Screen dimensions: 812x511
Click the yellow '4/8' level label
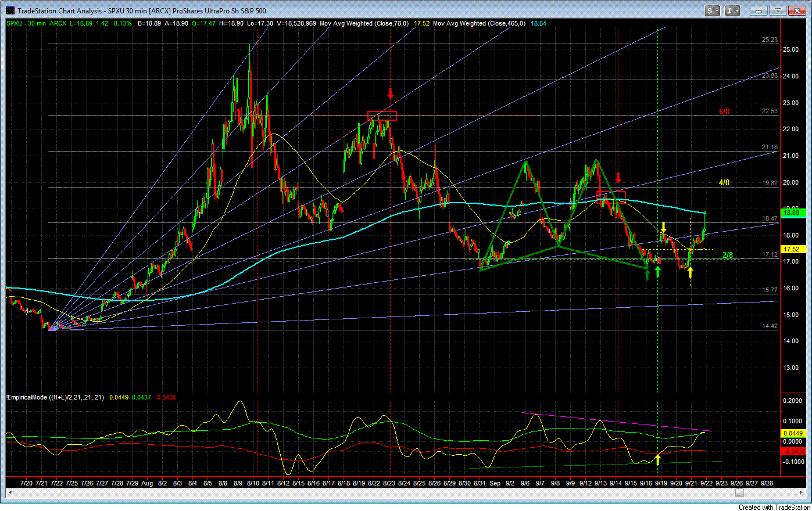[x=724, y=182]
